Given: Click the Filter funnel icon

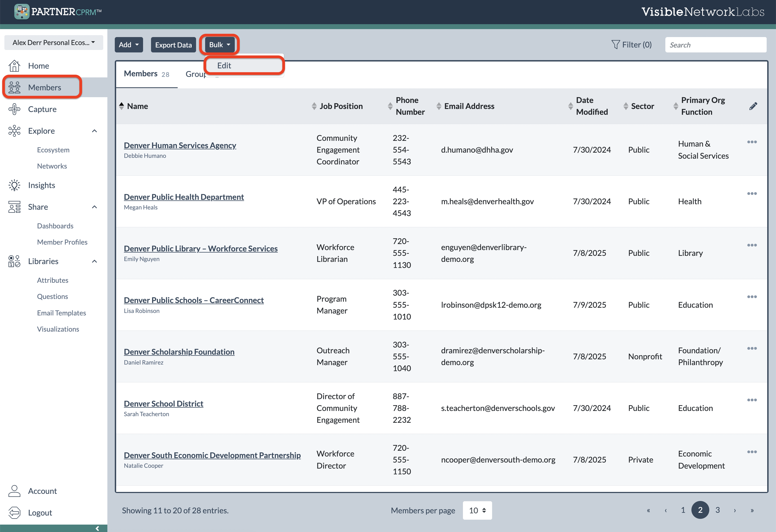Looking at the screenshot, I should tap(615, 45).
